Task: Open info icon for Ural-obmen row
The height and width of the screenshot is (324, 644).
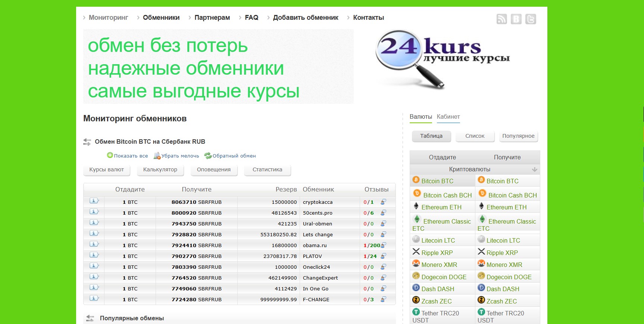Action: [x=94, y=222]
